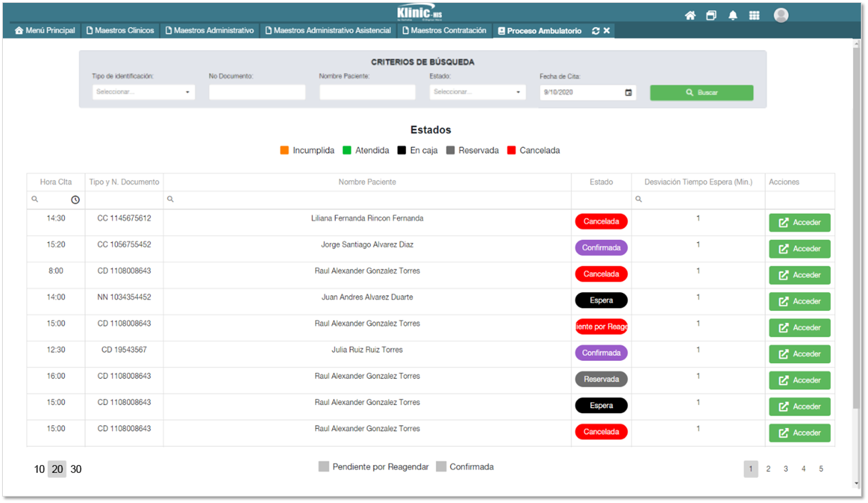The width and height of the screenshot is (868, 503).
Task: Toggle the Cancelada legend item
Action: click(512, 151)
